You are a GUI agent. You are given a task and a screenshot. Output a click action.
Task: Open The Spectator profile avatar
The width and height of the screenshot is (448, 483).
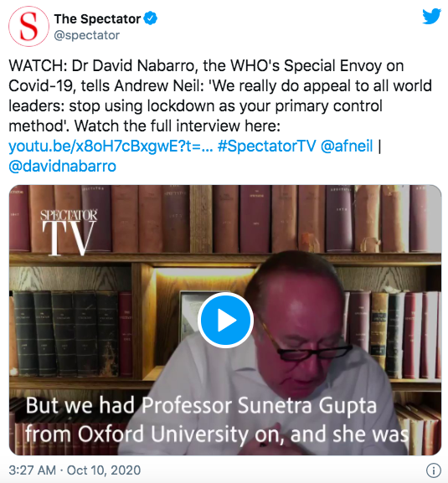[28, 26]
